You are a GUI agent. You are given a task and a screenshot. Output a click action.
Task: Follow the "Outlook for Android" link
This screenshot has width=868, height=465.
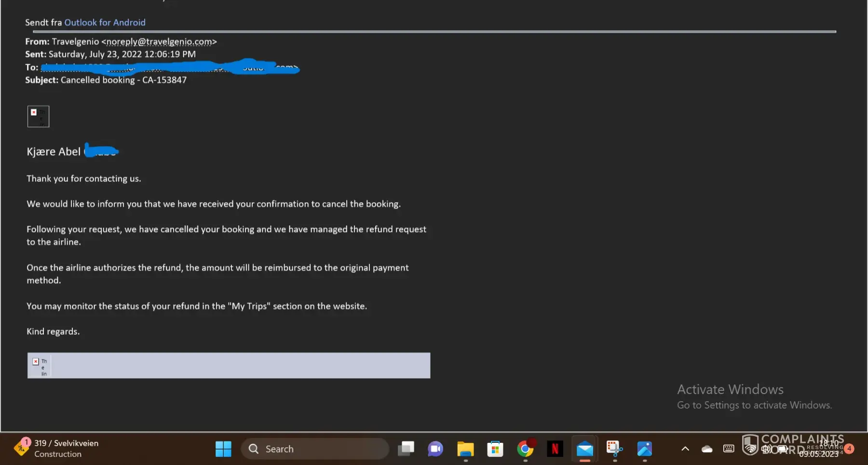pyautogui.click(x=105, y=22)
